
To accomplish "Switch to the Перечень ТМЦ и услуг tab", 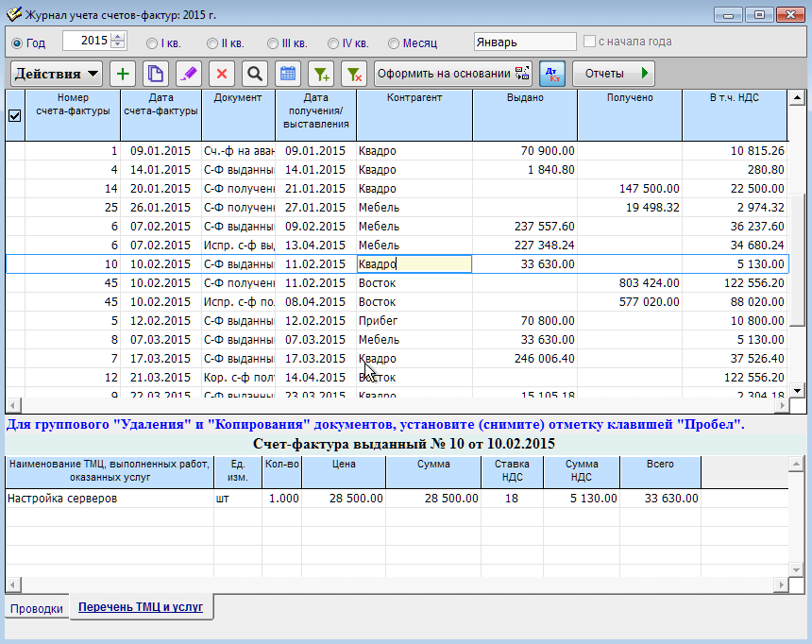I will pyautogui.click(x=141, y=606).
